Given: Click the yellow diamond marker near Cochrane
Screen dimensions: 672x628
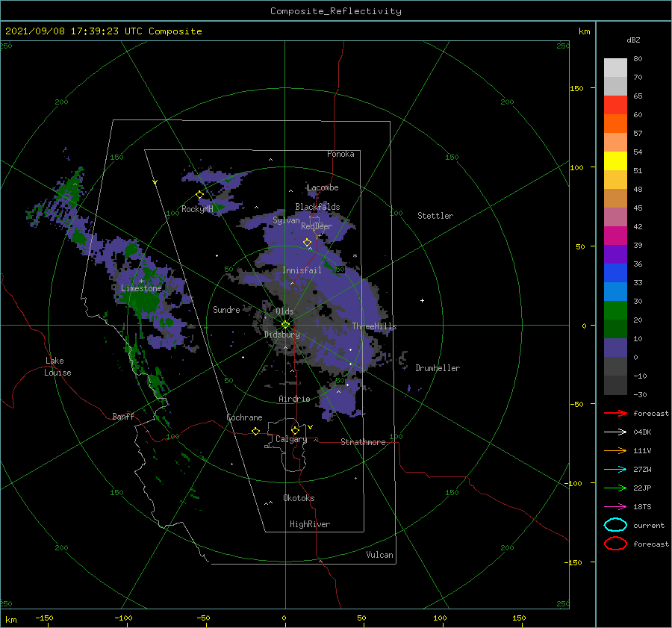Looking at the screenshot, I should (x=256, y=431).
